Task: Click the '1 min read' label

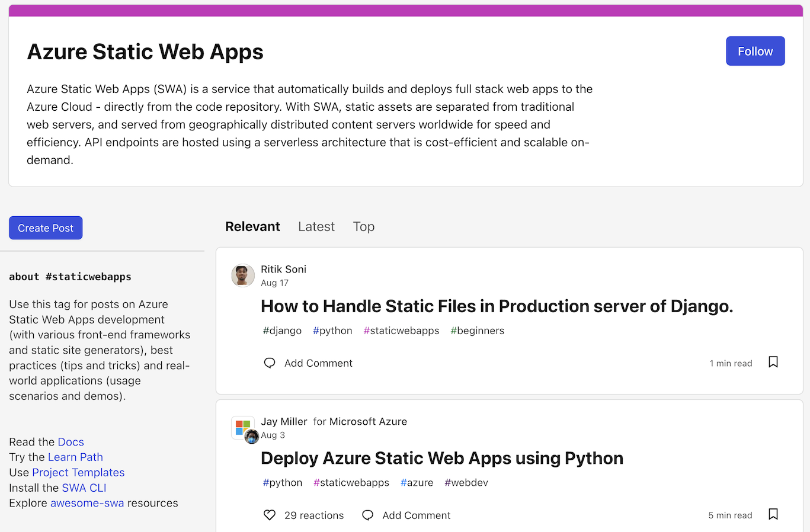Action: click(731, 364)
